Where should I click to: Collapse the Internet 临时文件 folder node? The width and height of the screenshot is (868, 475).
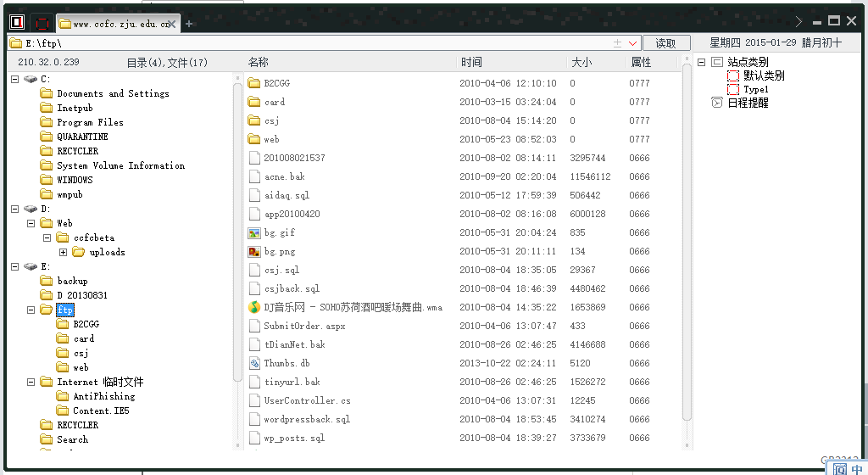pyautogui.click(x=31, y=382)
